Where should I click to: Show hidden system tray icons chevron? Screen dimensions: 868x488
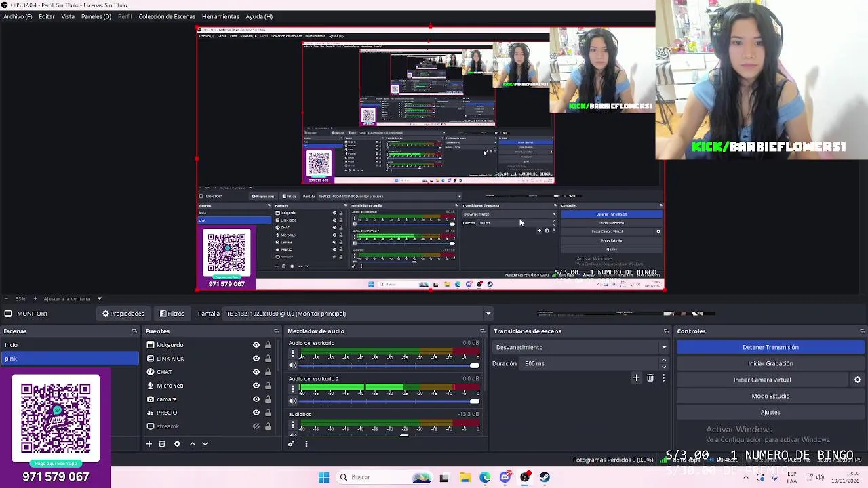(745, 477)
